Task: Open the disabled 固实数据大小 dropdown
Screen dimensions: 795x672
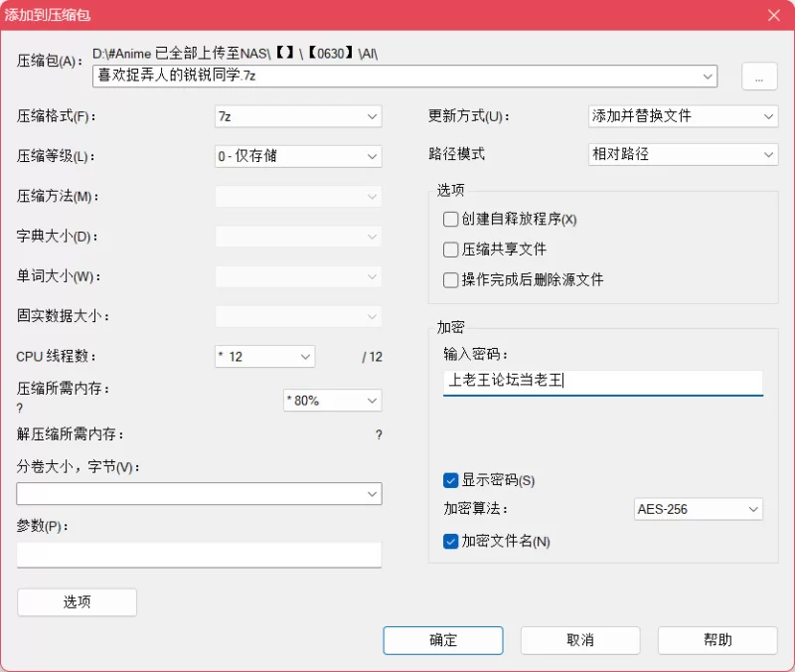Action: tap(298, 316)
